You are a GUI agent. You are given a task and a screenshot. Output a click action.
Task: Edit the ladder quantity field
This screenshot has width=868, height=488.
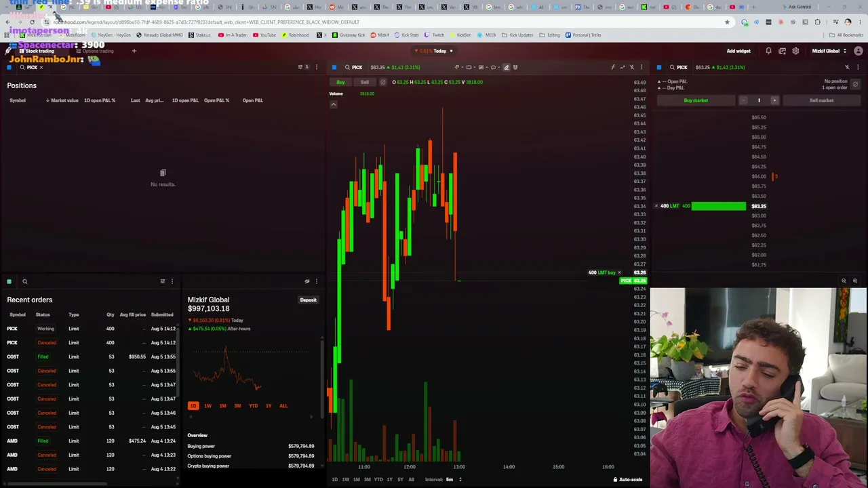pos(759,100)
